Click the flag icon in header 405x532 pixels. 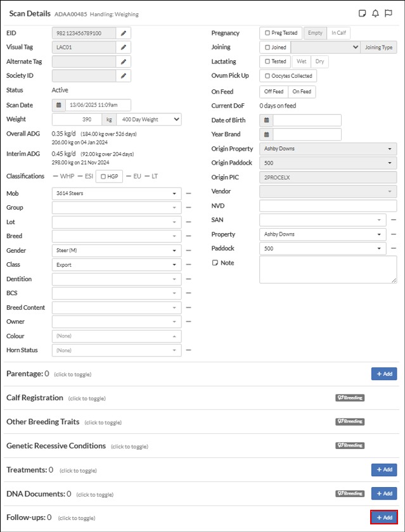(389, 13)
